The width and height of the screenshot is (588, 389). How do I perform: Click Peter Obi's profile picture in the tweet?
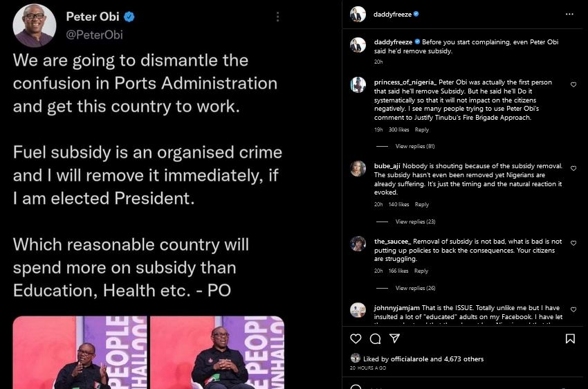click(x=34, y=24)
